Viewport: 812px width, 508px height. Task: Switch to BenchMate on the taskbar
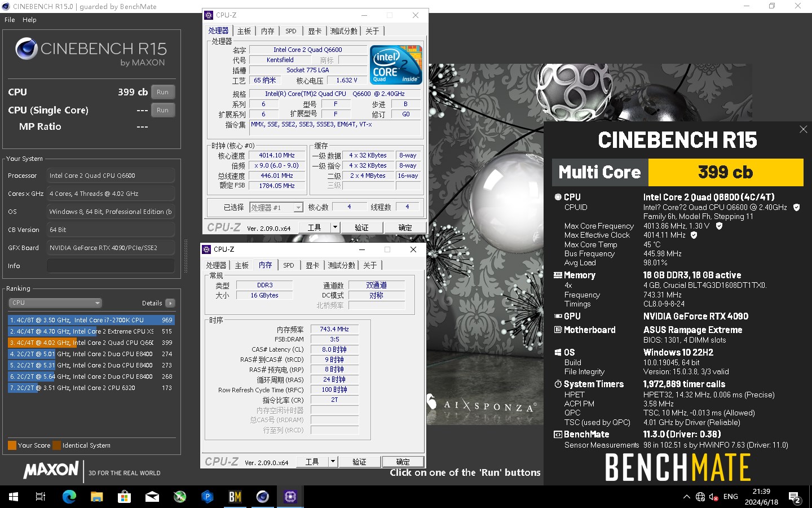[235, 497]
